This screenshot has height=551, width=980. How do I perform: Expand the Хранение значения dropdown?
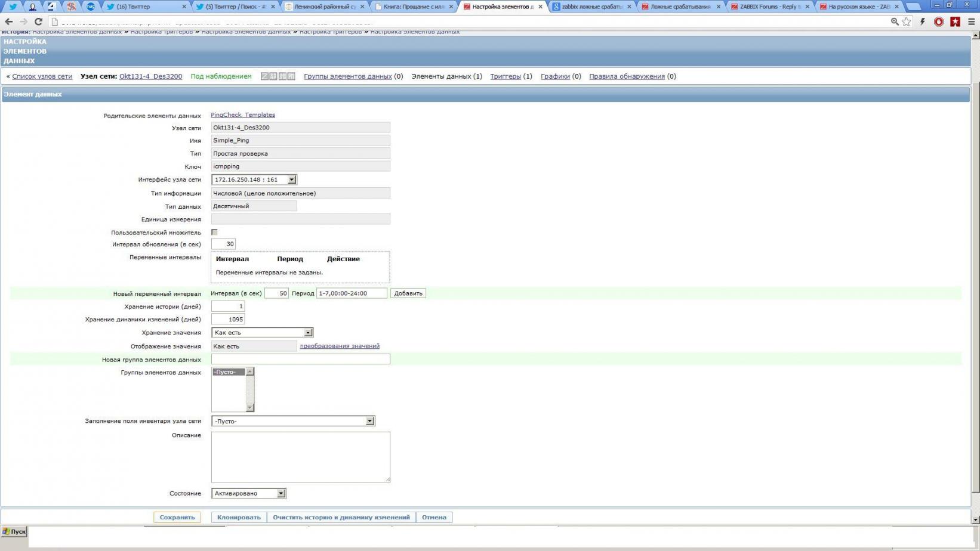pos(262,333)
